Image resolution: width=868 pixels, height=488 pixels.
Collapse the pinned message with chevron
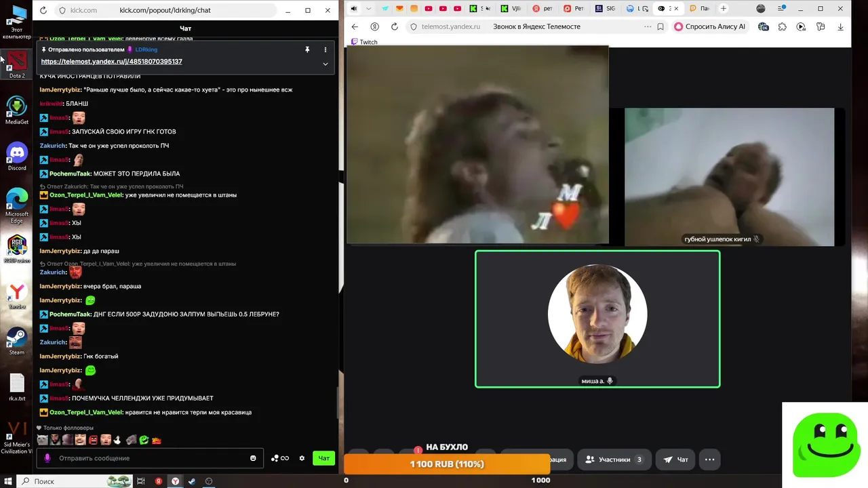tap(325, 64)
